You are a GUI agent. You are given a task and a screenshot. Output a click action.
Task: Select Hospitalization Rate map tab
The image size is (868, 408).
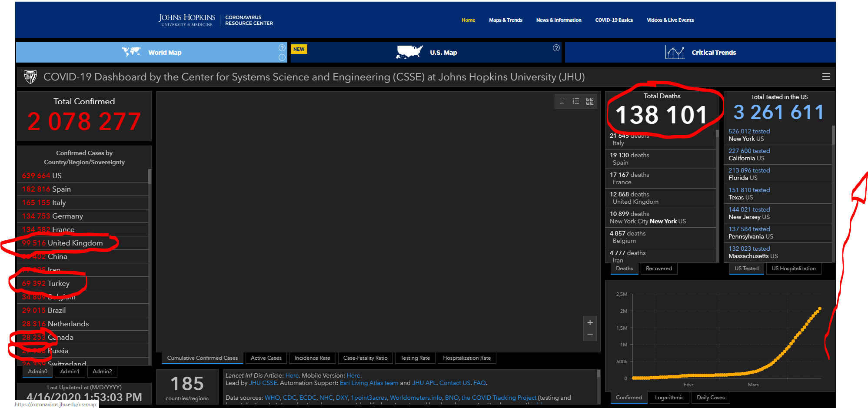467,358
